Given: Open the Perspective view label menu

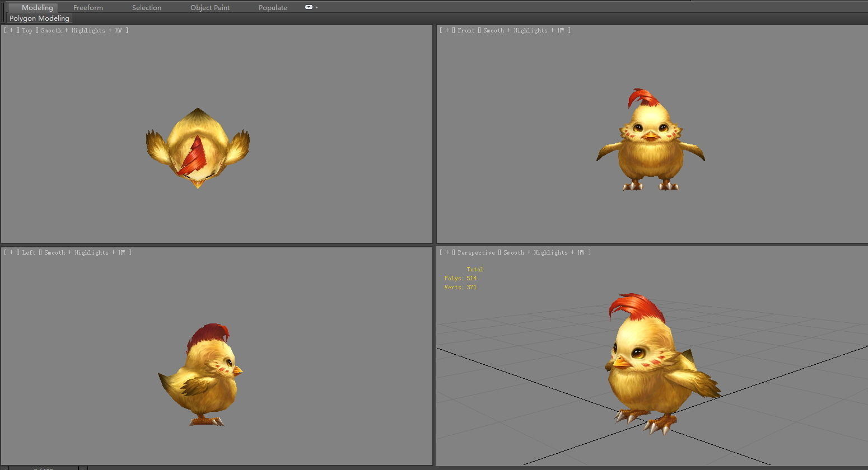Looking at the screenshot, I should point(476,252).
